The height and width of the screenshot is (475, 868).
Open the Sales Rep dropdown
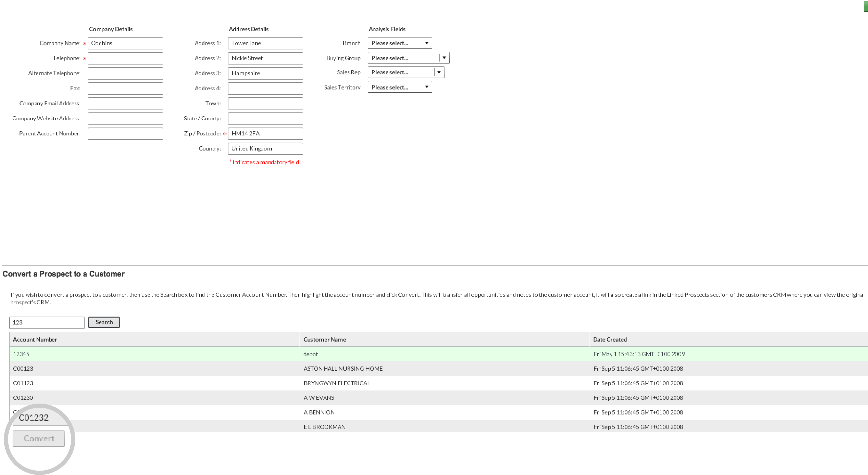tap(406, 72)
